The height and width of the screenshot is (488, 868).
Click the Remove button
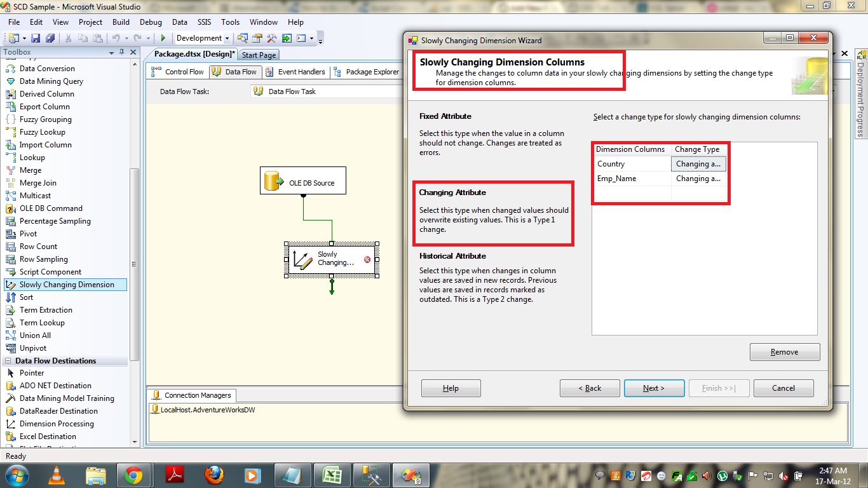(784, 352)
